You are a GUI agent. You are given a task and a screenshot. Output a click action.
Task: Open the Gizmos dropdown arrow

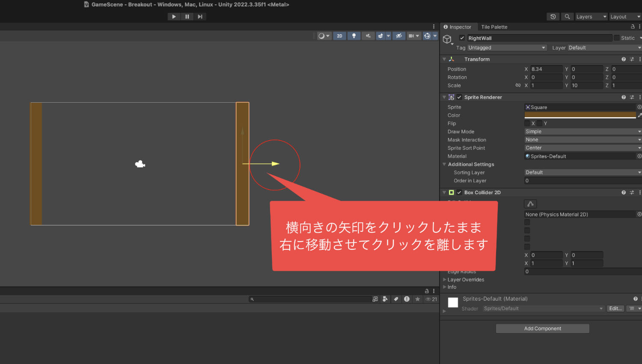coord(435,36)
